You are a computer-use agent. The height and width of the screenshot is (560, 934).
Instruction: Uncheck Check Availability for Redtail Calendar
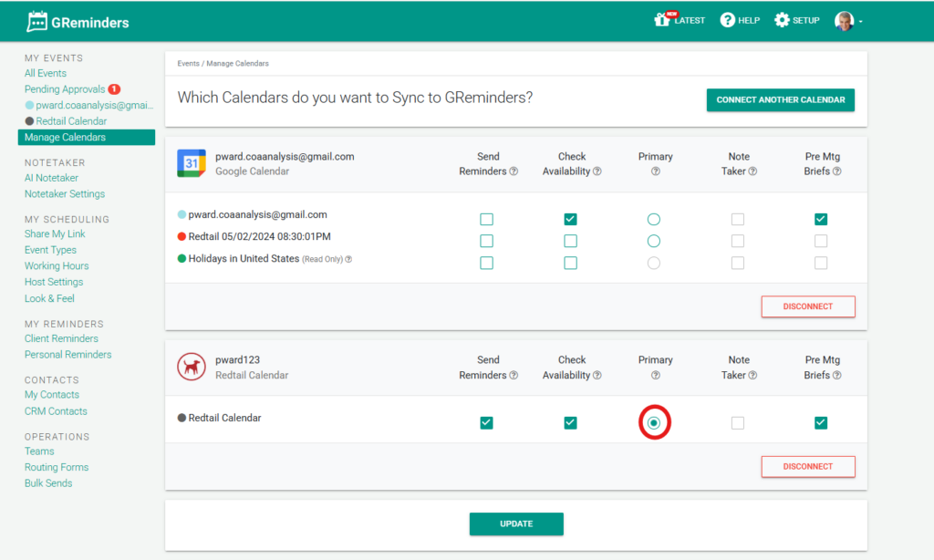[570, 422]
